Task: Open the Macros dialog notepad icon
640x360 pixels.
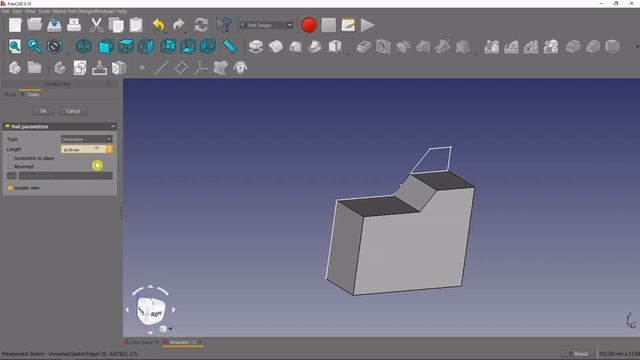Action: (348, 25)
